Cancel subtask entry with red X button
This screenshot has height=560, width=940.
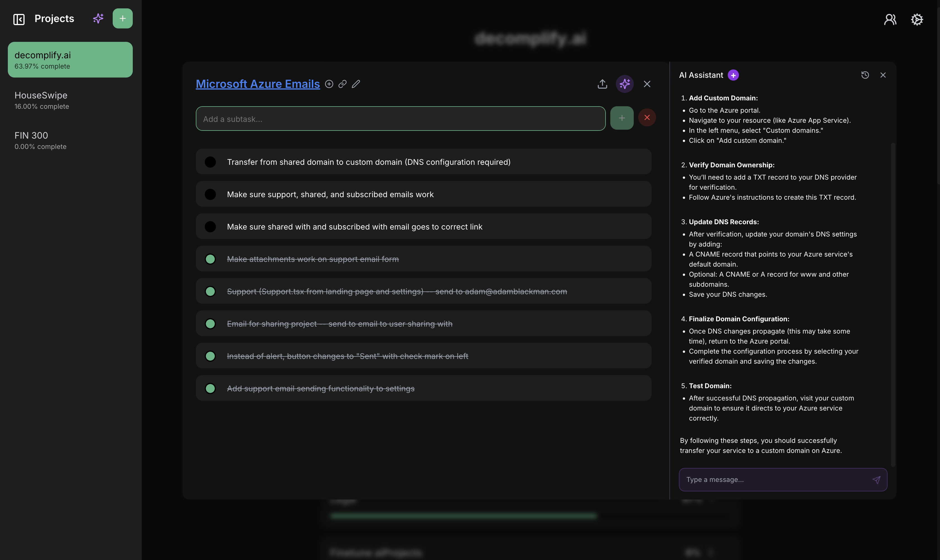pos(647,118)
